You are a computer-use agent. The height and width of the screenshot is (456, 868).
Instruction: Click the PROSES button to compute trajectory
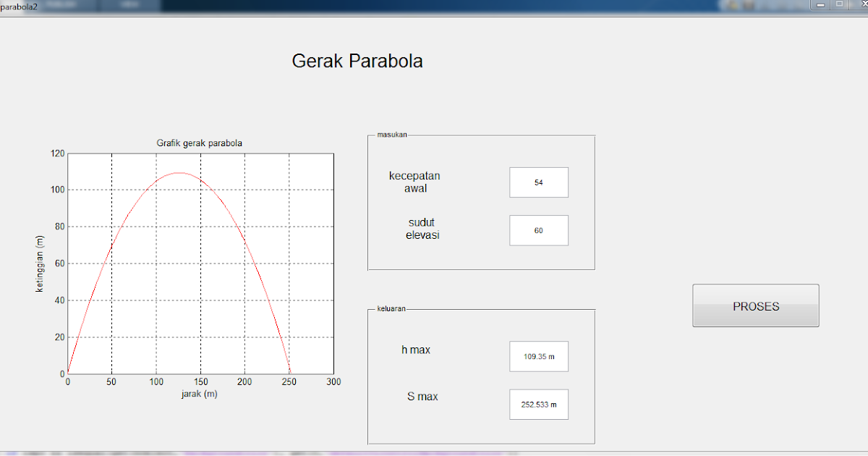755,305
